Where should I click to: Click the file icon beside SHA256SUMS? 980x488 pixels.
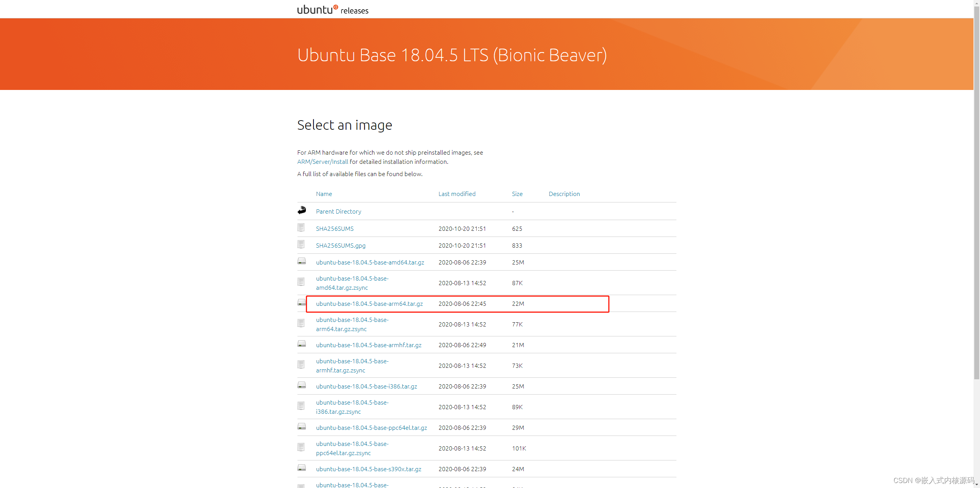tap(301, 227)
